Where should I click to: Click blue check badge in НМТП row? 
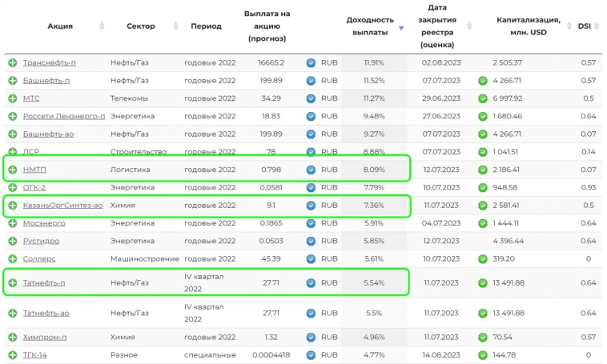(x=311, y=170)
